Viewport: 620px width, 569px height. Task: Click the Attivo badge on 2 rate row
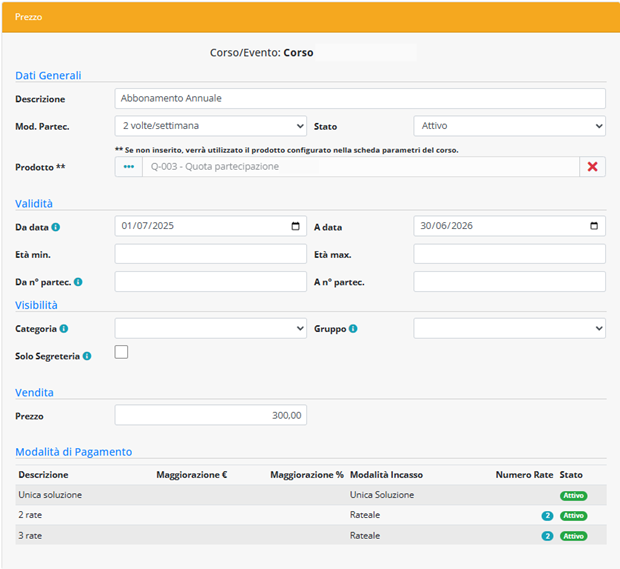[573, 516]
